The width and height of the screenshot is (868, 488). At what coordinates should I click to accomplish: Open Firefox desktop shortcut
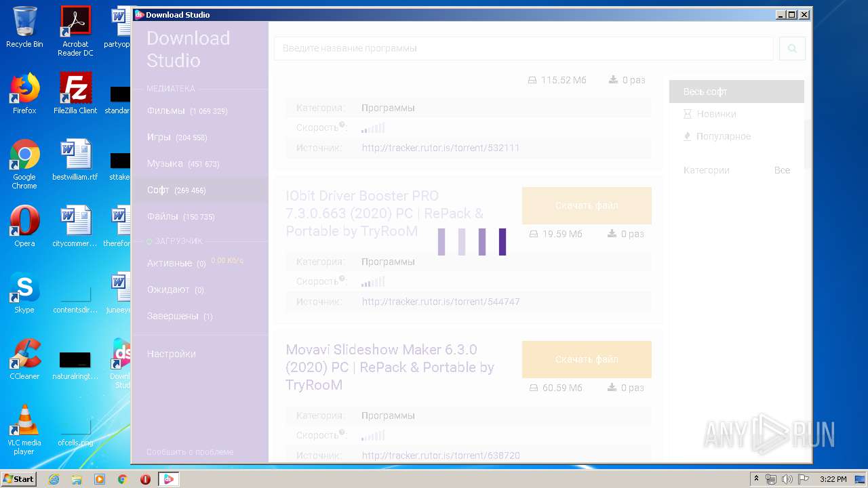click(24, 94)
